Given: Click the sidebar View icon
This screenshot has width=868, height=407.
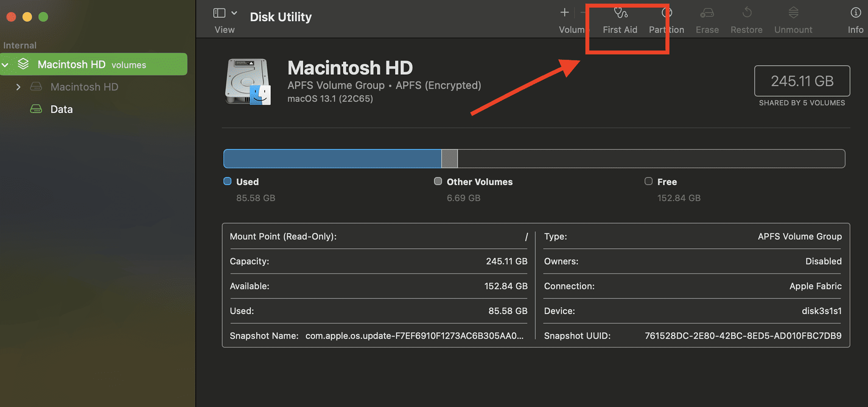Looking at the screenshot, I should coord(219,13).
